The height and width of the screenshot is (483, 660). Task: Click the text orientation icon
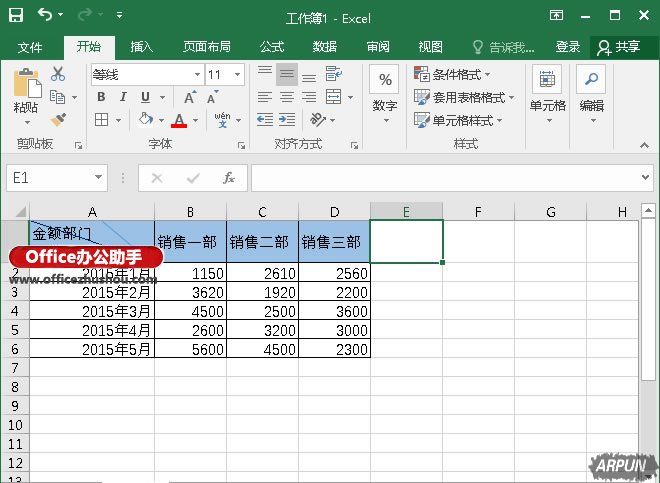(318, 120)
